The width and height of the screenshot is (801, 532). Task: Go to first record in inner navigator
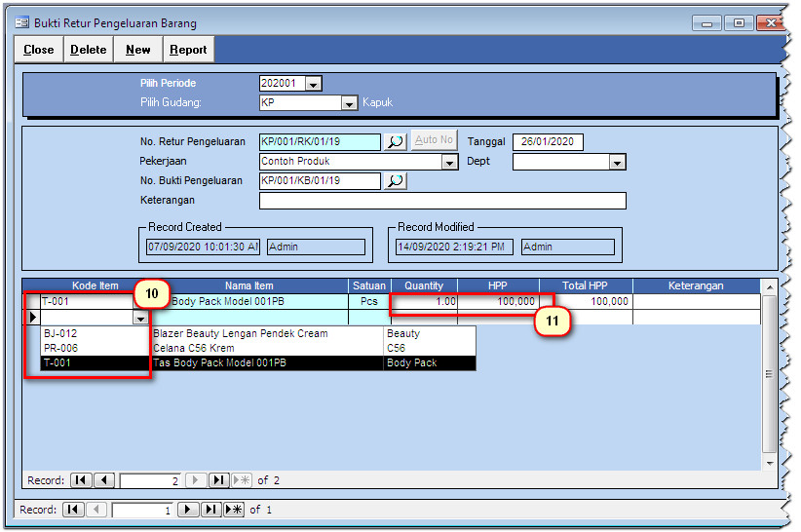pos(82,480)
